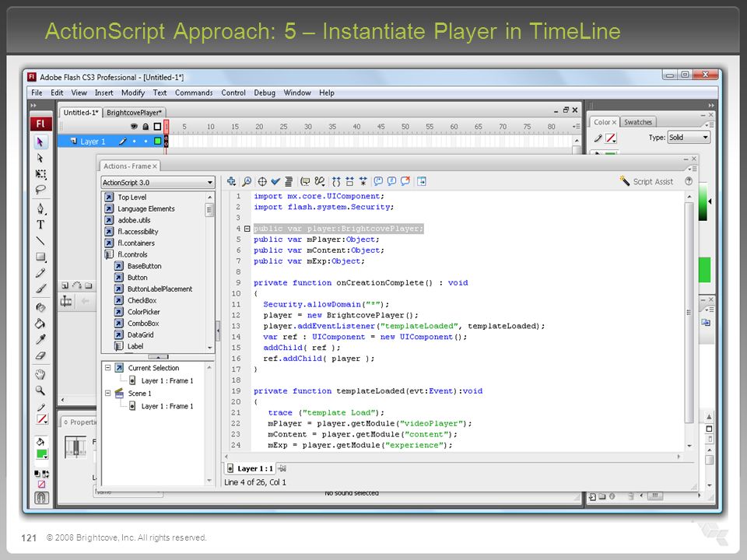The height and width of the screenshot is (560, 747).
Task: Open Find in the Actions toolbar
Action: tap(247, 181)
